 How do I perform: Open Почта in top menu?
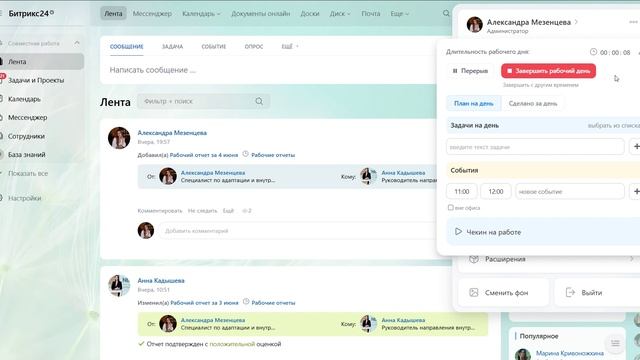coord(371,13)
